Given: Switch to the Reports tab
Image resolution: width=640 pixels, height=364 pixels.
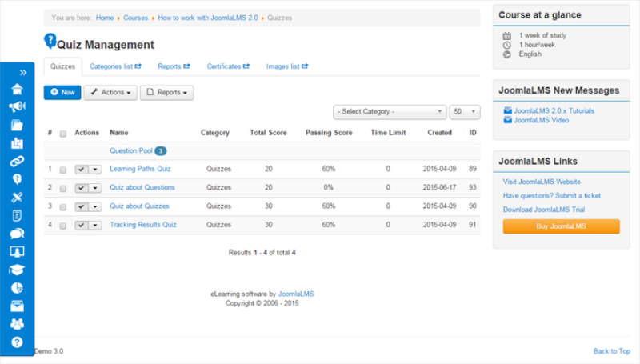Looking at the screenshot, I should (174, 66).
